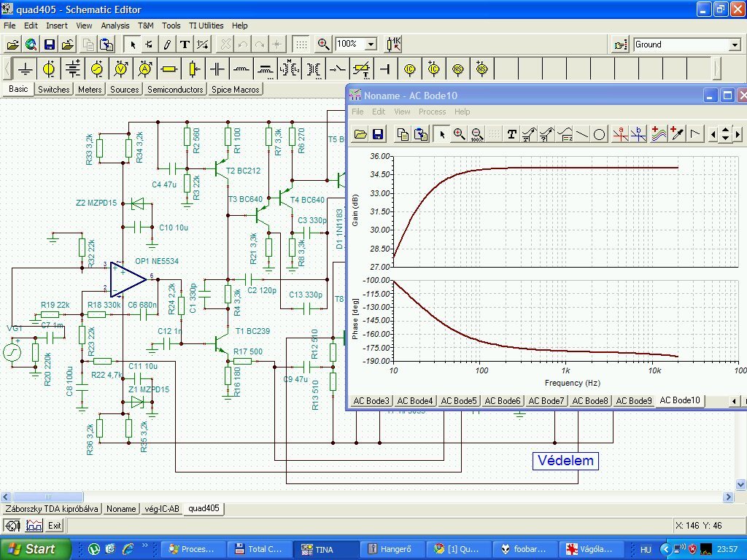
Task: Click the open folder icon in Bode window
Action: point(360,134)
